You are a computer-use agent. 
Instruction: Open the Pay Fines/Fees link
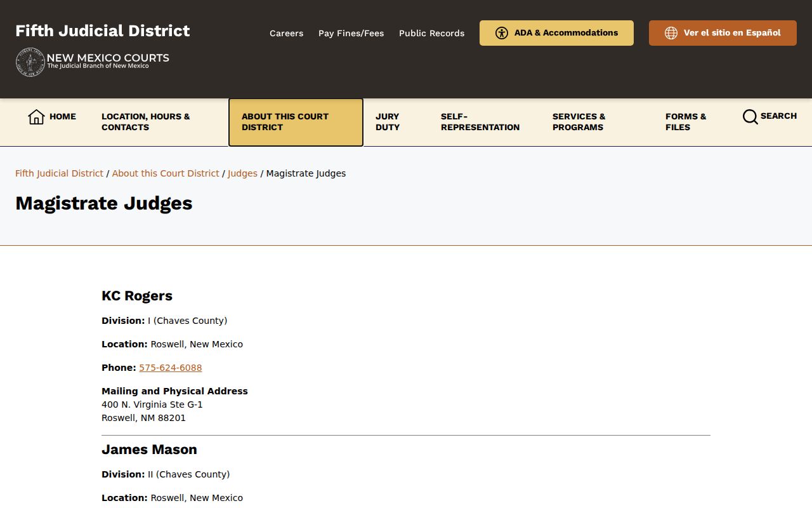(351, 33)
